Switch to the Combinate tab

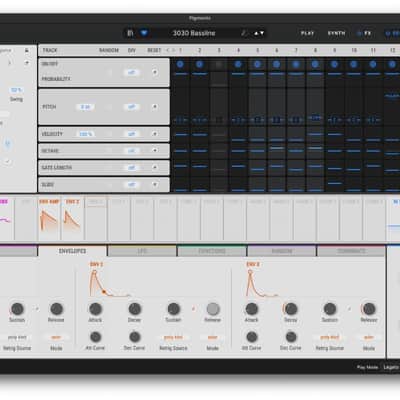351,251
